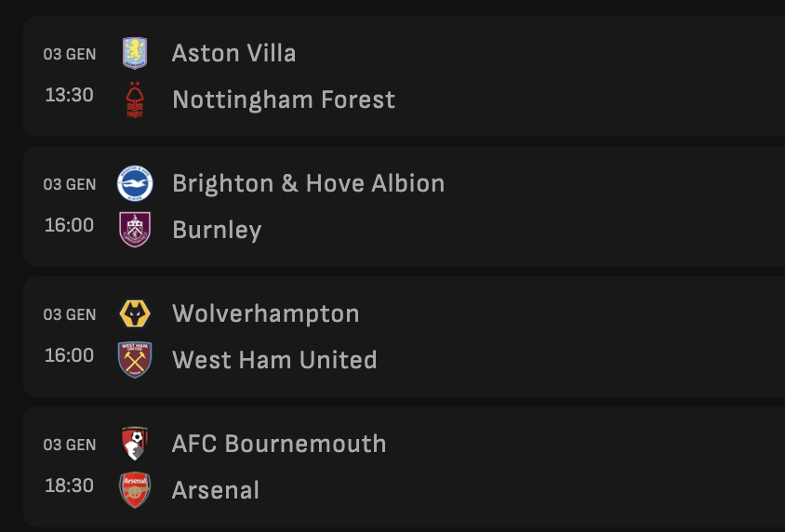The height and width of the screenshot is (532, 785).
Task: Click the Aston Villa club crest
Action: click(x=135, y=53)
